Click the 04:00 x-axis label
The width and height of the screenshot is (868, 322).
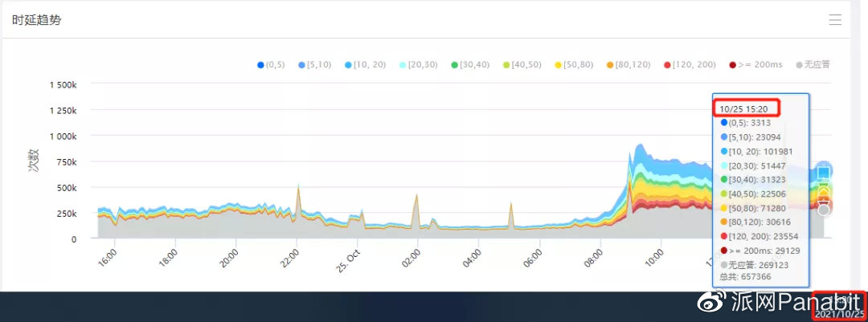[x=472, y=258]
